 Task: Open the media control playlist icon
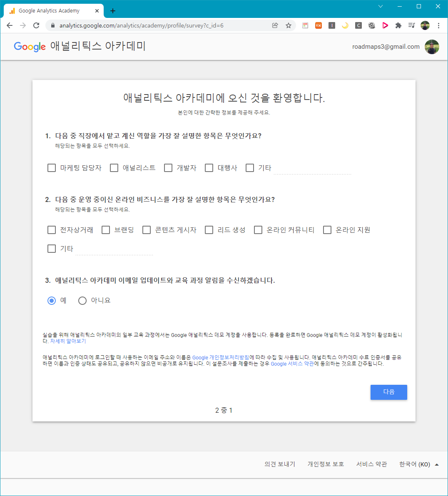click(411, 26)
